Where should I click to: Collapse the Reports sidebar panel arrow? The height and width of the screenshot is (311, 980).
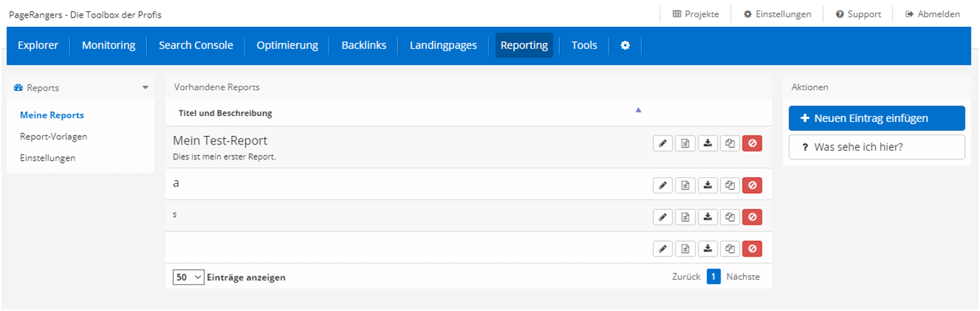145,88
